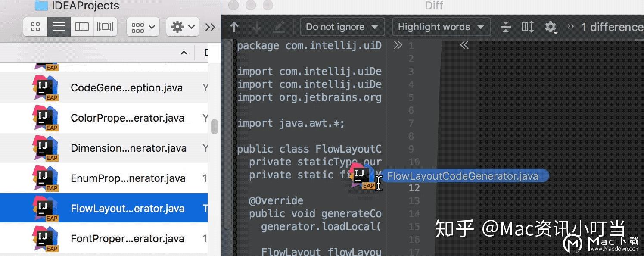Click the IDEAProjects folder title icon
This screenshot has height=256, width=644.
(x=41, y=5)
